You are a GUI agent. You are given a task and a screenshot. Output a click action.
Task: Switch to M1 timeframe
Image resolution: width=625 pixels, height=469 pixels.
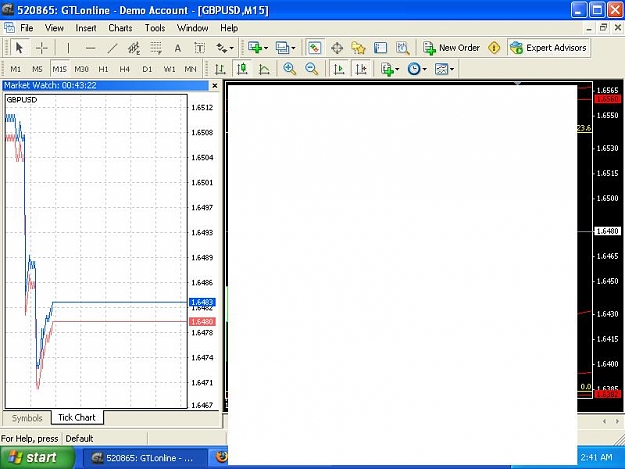tap(16, 69)
